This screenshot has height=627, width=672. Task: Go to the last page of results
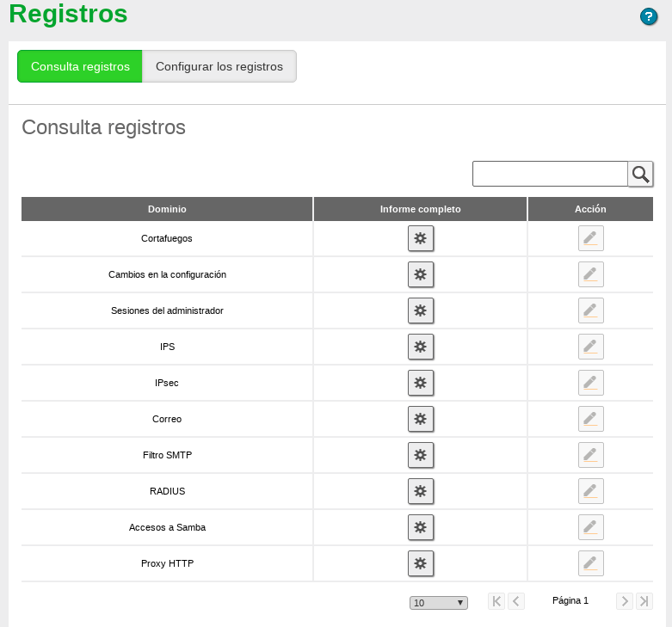click(644, 601)
